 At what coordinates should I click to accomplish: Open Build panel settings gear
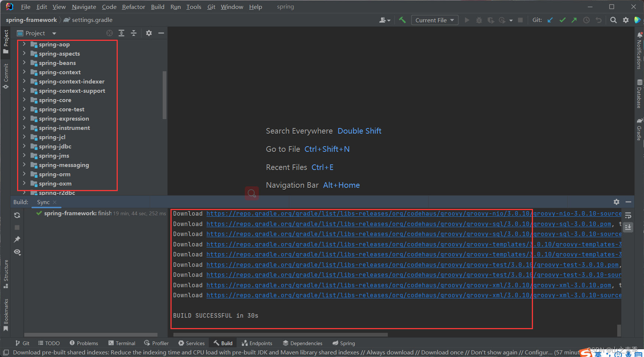point(617,202)
